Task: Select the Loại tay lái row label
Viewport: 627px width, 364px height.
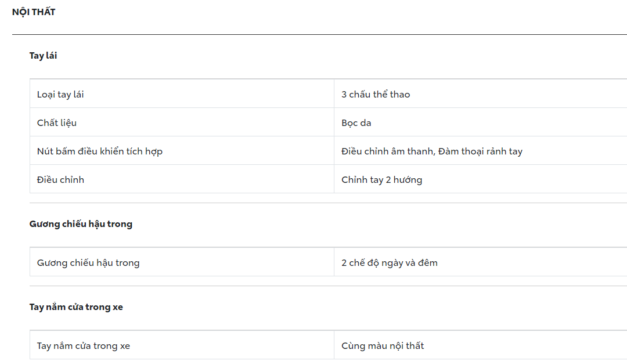Action: pos(60,94)
